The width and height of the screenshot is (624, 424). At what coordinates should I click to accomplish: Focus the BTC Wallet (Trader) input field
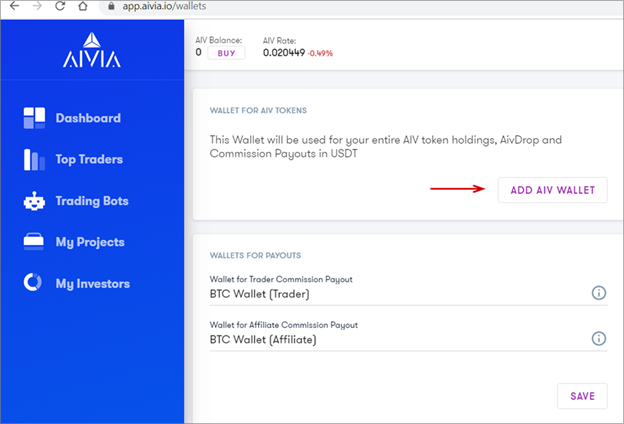tap(398, 294)
